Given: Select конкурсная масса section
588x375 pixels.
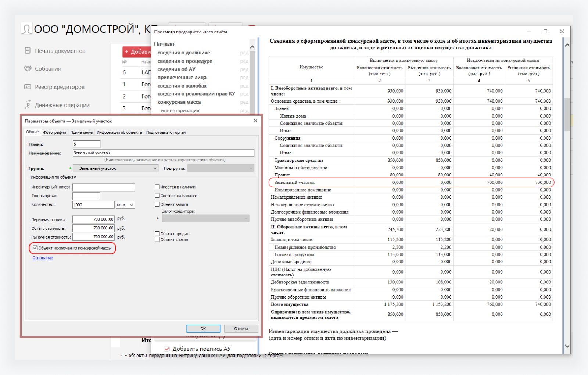Looking at the screenshot, I should (179, 102).
